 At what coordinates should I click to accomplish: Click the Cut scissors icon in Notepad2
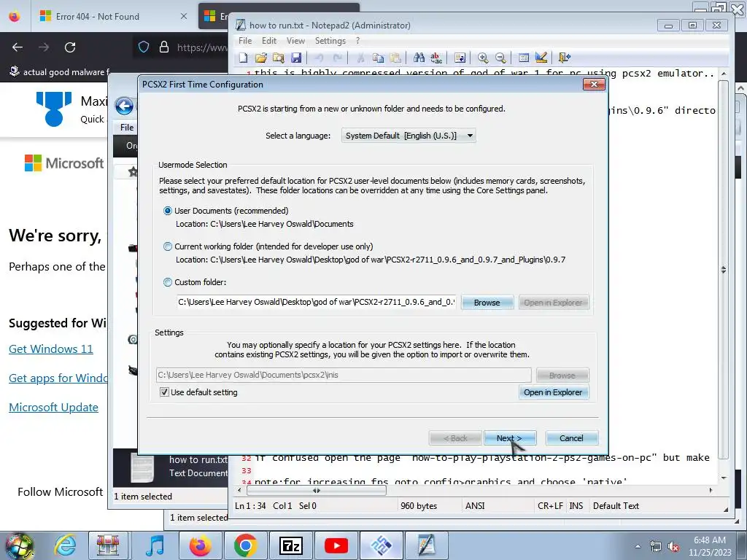pyautogui.click(x=360, y=58)
